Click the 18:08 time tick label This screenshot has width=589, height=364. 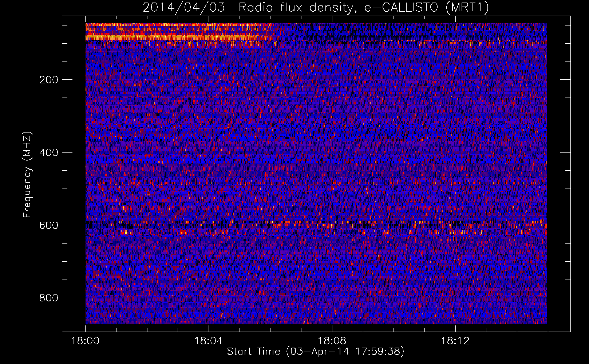pos(332,341)
